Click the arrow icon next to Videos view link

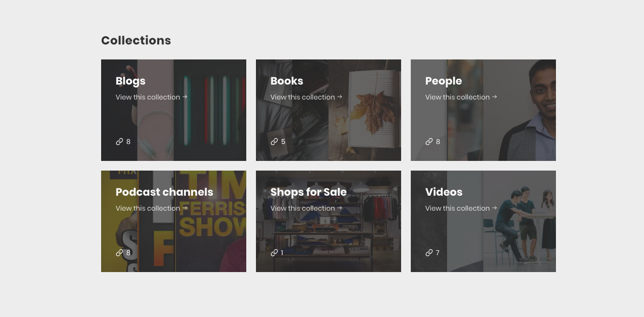(x=494, y=208)
